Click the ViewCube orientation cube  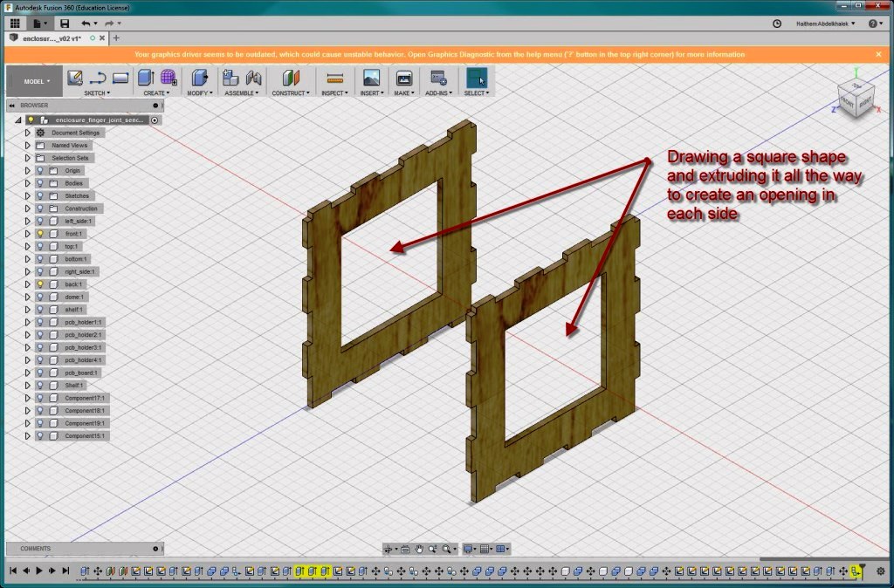(856, 99)
